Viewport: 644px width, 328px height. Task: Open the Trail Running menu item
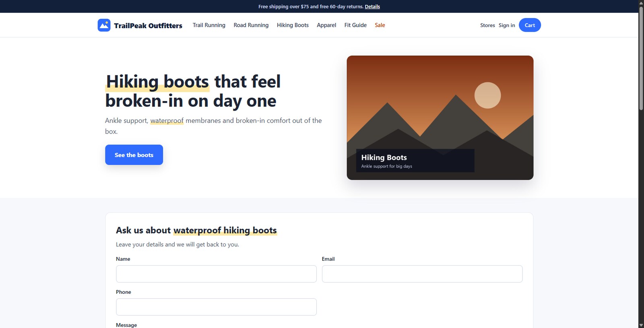[209, 25]
